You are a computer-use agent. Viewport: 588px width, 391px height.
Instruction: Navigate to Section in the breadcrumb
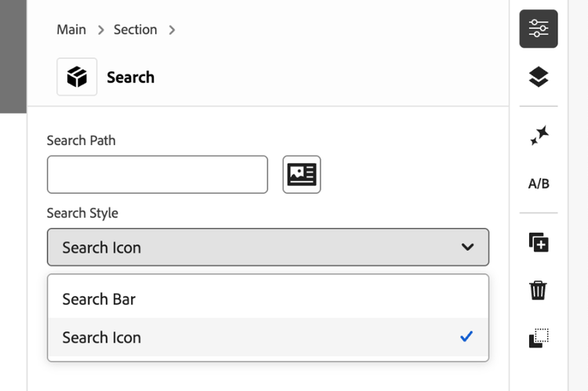pos(136,30)
